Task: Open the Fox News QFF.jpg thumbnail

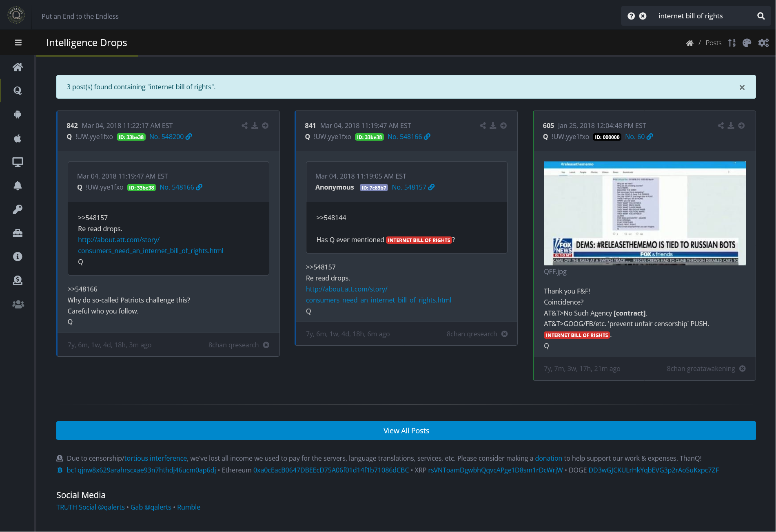Action: click(645, 213)
